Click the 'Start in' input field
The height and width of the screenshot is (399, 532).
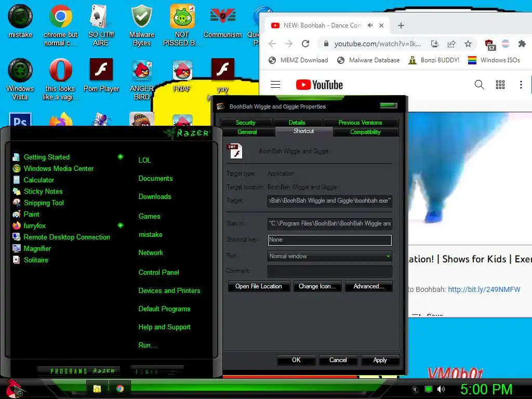tap(330, 223)
